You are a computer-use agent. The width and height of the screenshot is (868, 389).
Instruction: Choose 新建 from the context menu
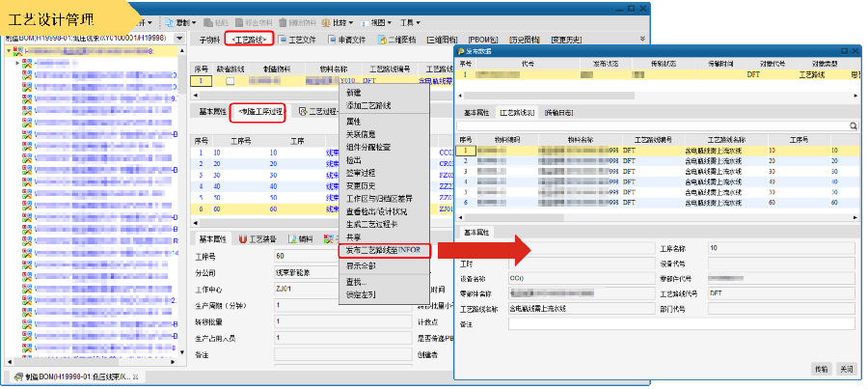pos(353,93)
